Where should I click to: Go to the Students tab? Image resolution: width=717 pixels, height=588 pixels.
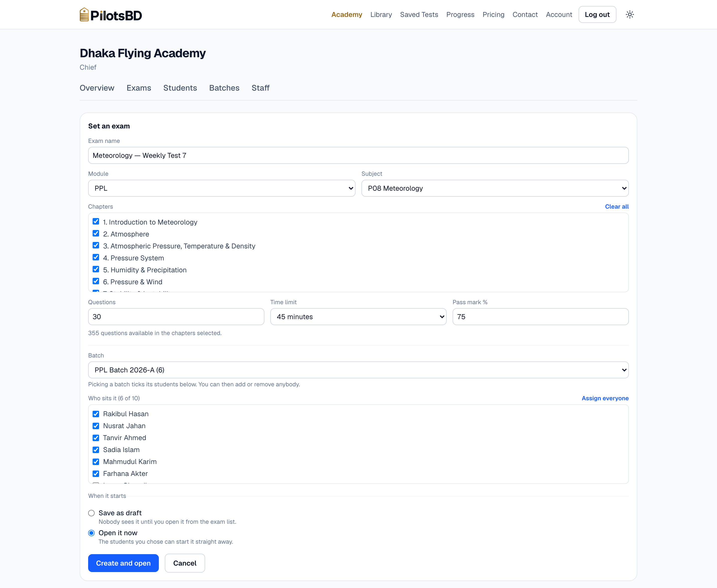[x=180, y=88]
